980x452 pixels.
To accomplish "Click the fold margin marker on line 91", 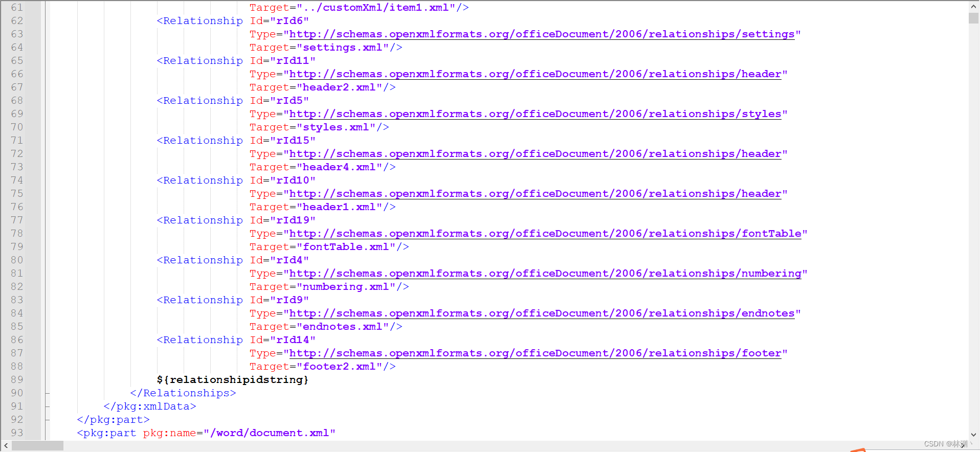I will 47,406.
